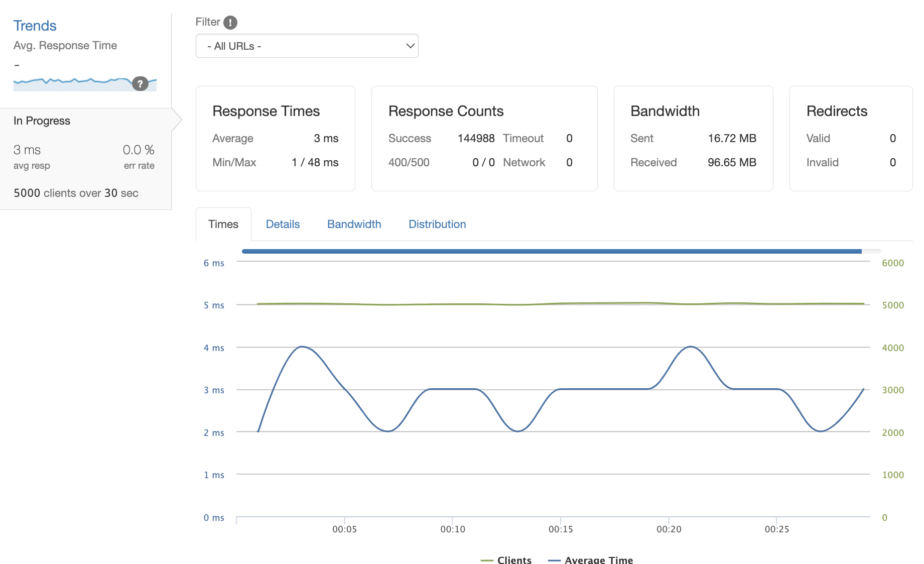Click the 5000 clients over 30 sec text

[76, 193]
